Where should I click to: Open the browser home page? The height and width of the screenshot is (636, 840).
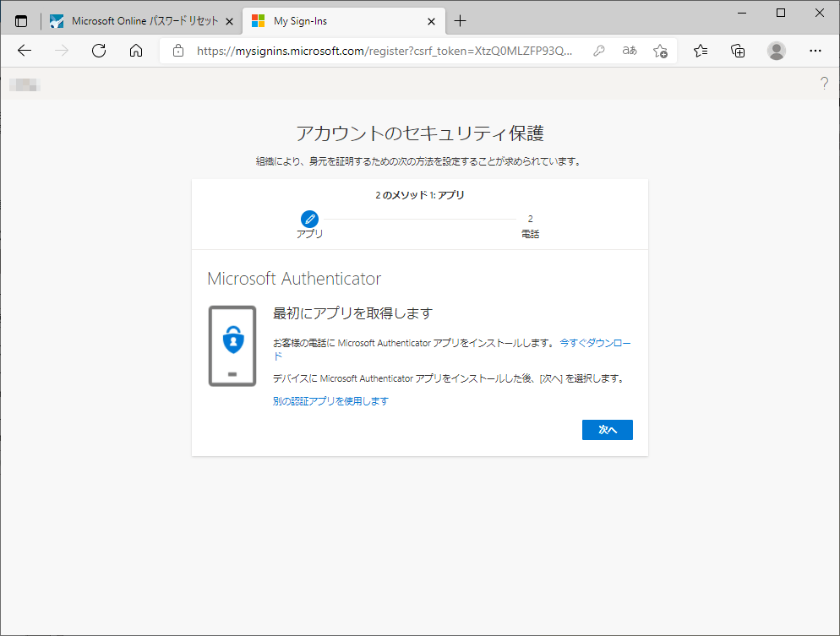pos(136,51)
